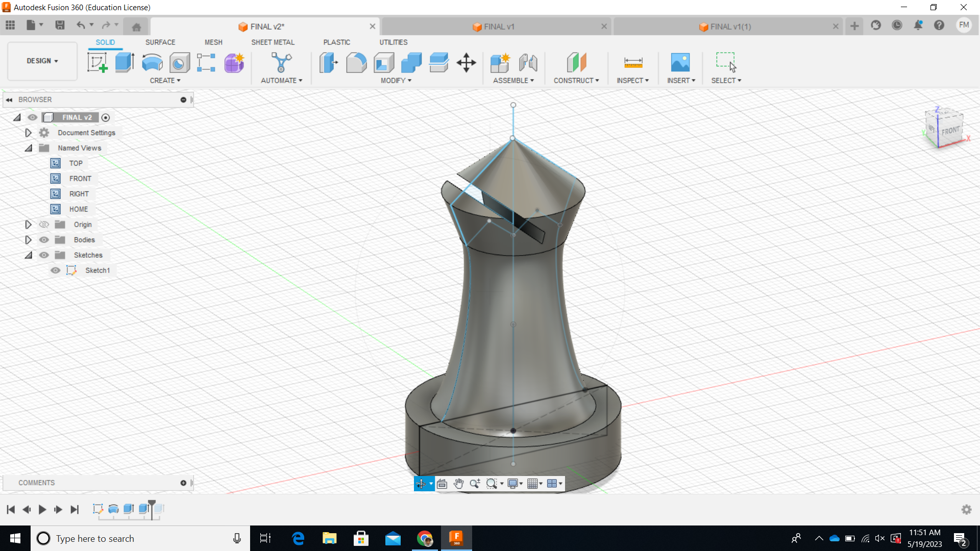Select the Fillet tool in Modify
This screenshot has width=980, height=551.
coord(356,62)
